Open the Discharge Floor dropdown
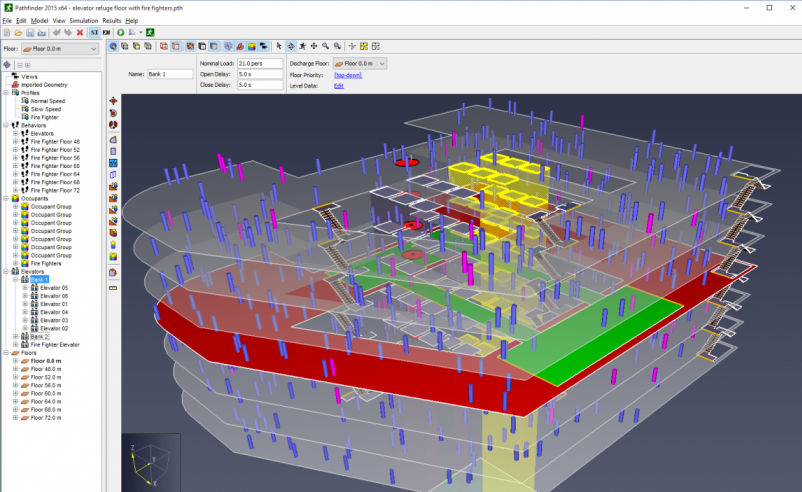 point(360,63)
